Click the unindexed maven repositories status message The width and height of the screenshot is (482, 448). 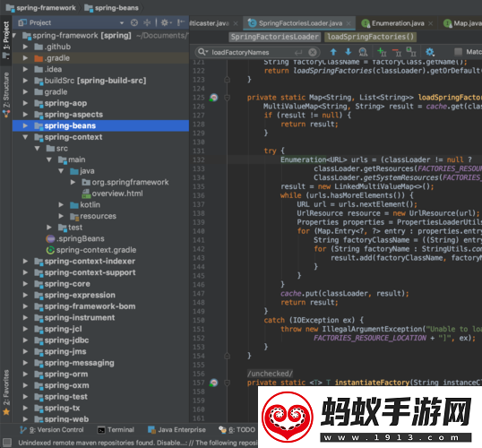click(x=138, y=443)
